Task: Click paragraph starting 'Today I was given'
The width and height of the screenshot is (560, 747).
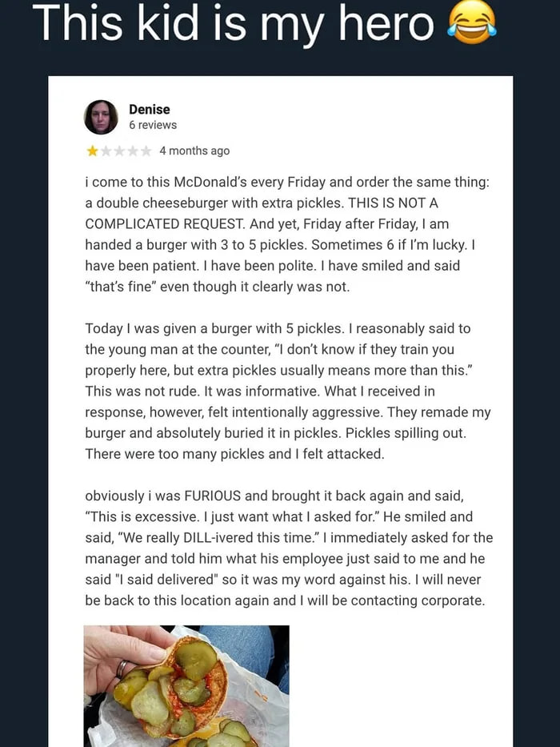Action: pyautogui.click(x=286, y=392)
